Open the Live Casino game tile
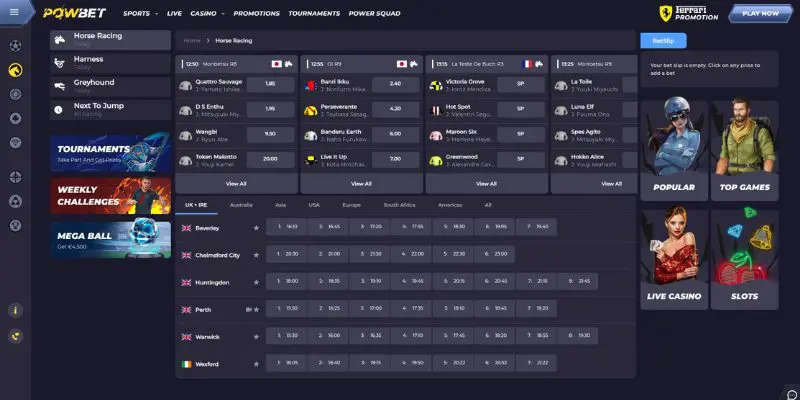 coord(674,260)
